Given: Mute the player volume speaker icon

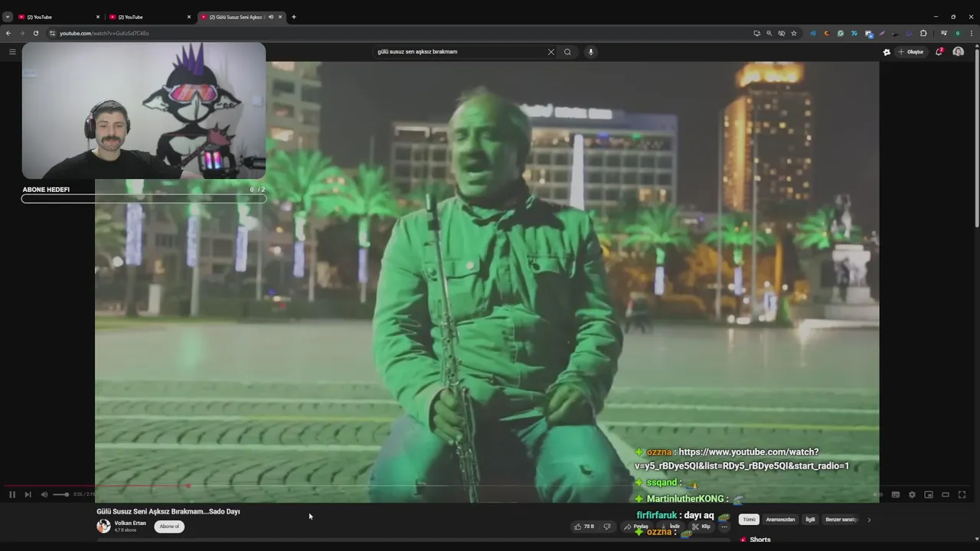Looking at the screenshot, I should click(x=44, y=494).
